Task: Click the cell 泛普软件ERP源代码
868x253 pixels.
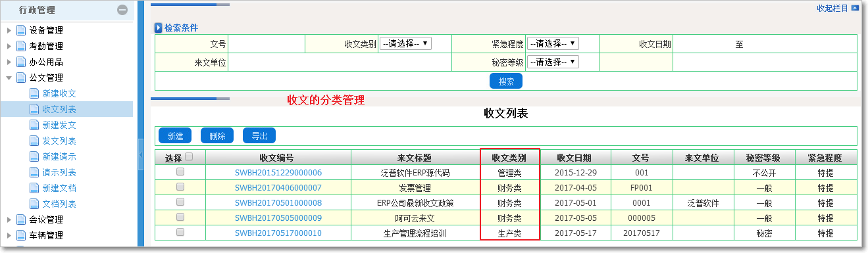Action: [x=415, y=173]
